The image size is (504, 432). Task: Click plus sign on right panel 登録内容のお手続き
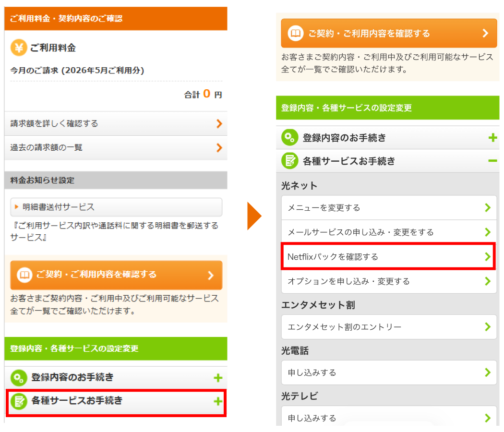click(x=493, y=138)
